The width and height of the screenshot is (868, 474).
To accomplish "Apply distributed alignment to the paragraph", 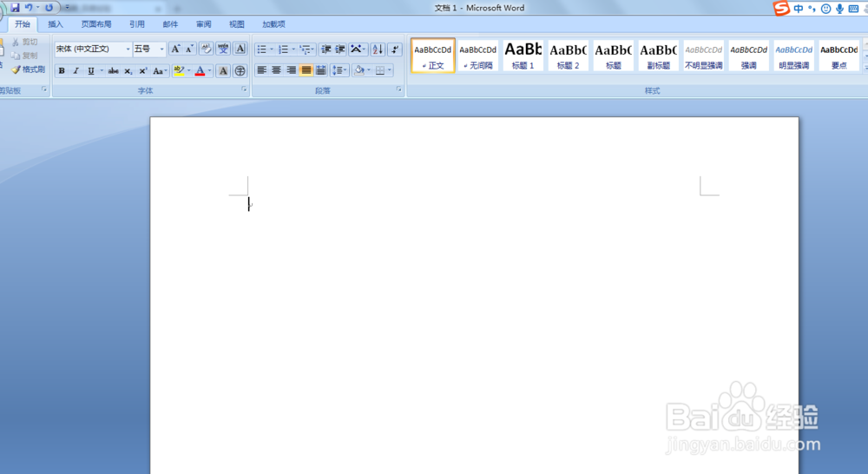I will (321, 70).
